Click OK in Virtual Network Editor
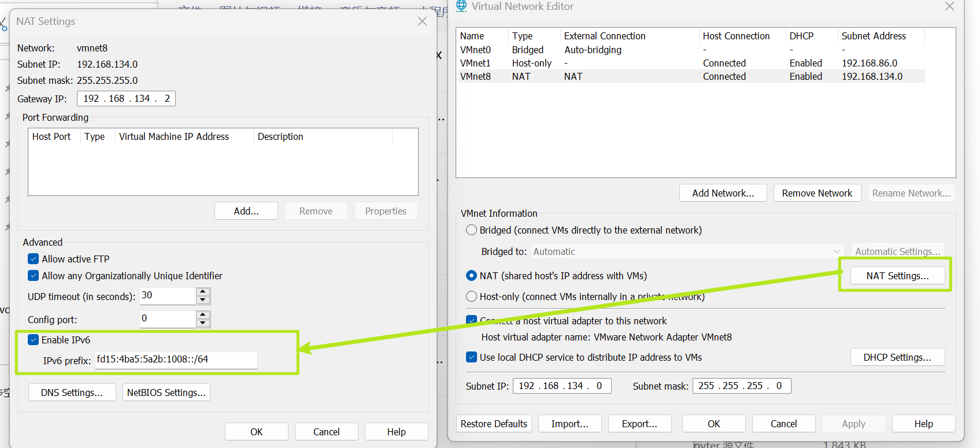Image resolution: width=980 pixels, height=448 pixels. pos(714,424)
